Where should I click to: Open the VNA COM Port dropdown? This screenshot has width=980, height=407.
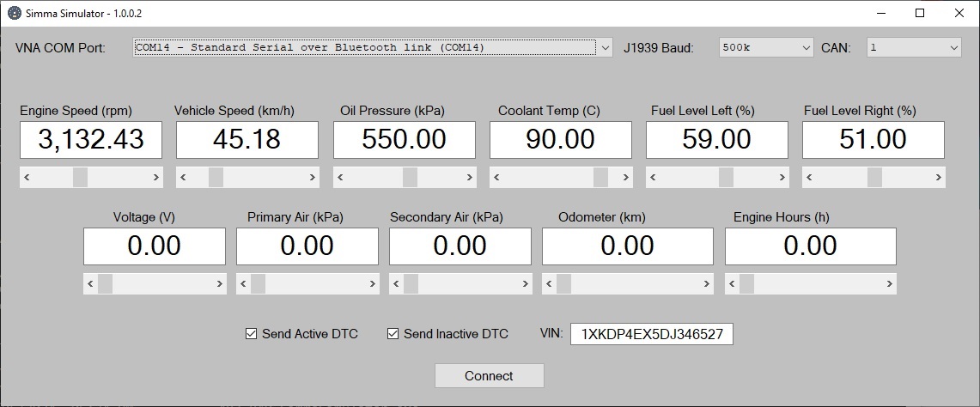point(605,48)
